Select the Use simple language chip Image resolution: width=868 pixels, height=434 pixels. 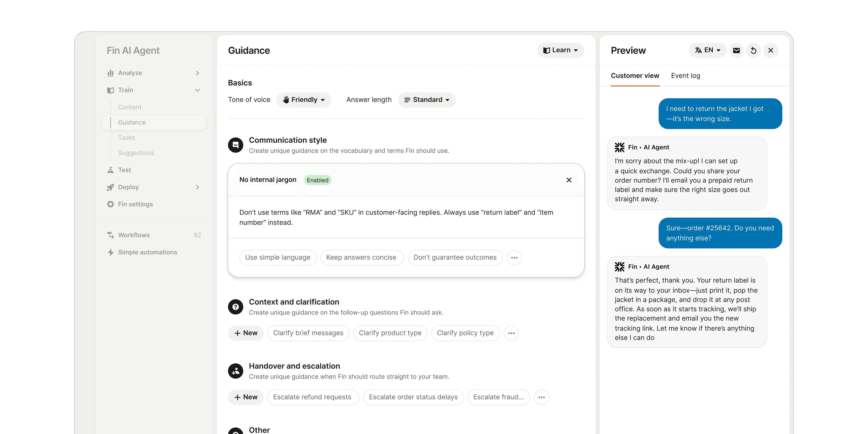[x=278, y=258]
